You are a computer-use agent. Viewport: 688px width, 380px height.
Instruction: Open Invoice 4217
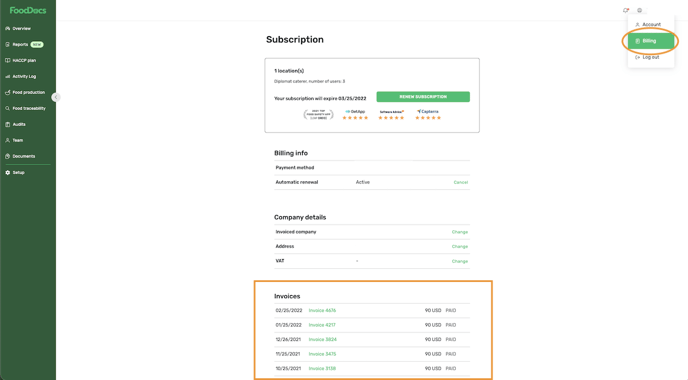(x=322, y=325)
